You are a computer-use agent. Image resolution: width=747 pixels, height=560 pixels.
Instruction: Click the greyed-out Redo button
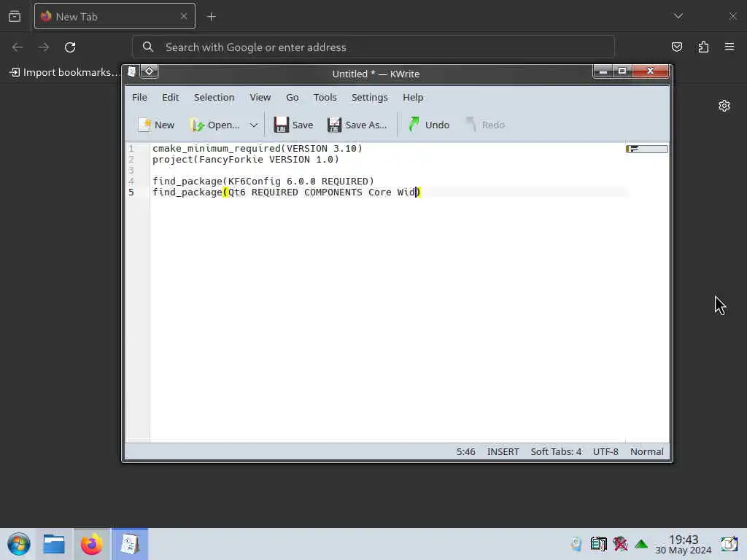pos(485,125)
